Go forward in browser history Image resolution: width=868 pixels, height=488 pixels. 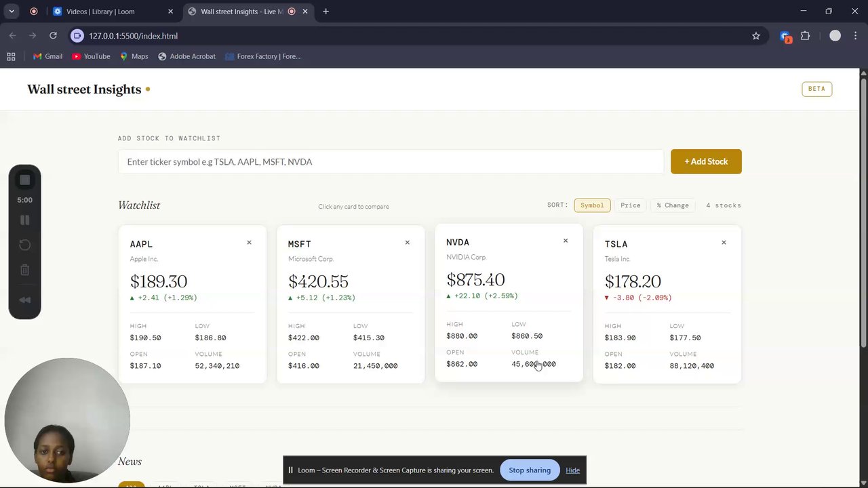(x=33, y=35)
